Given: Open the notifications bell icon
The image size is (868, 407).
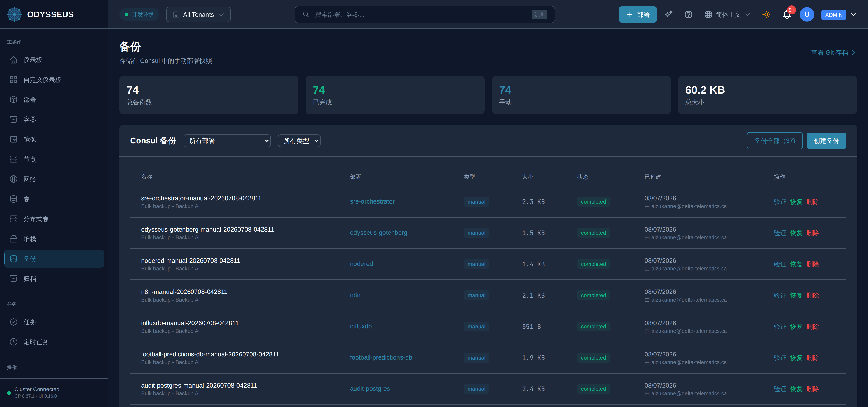Looking at the screenshot, I should click(x=787, y=14).
